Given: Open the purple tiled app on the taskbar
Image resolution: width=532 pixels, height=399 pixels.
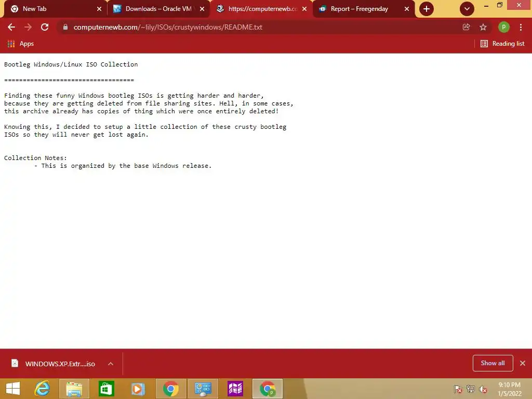Looking at the screenshot, I should (x=235, y=389).
